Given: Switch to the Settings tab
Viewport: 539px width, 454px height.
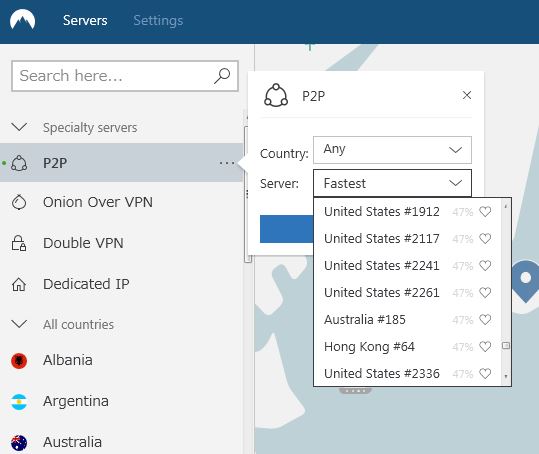Looking at the screenshot, I should pyautogui.click(x=158, y=21).
